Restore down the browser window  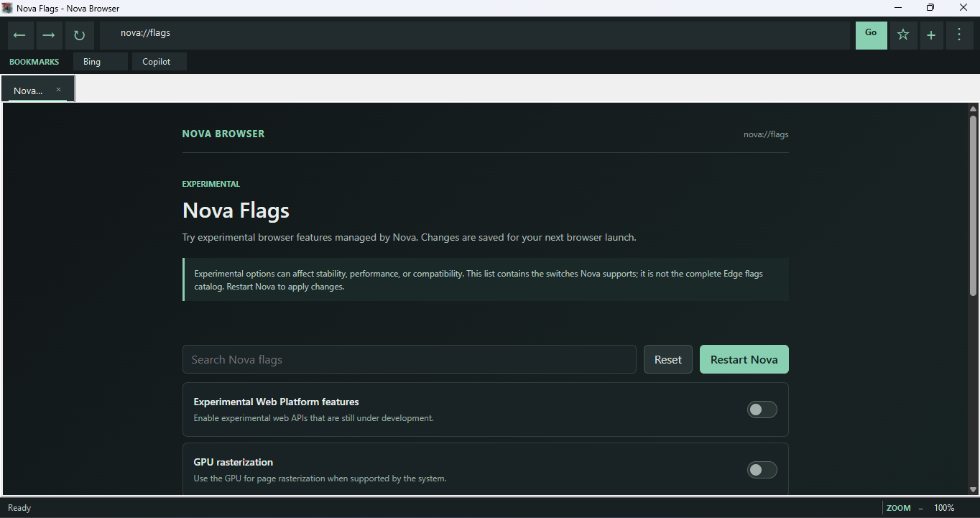click(x=930, y=8)
